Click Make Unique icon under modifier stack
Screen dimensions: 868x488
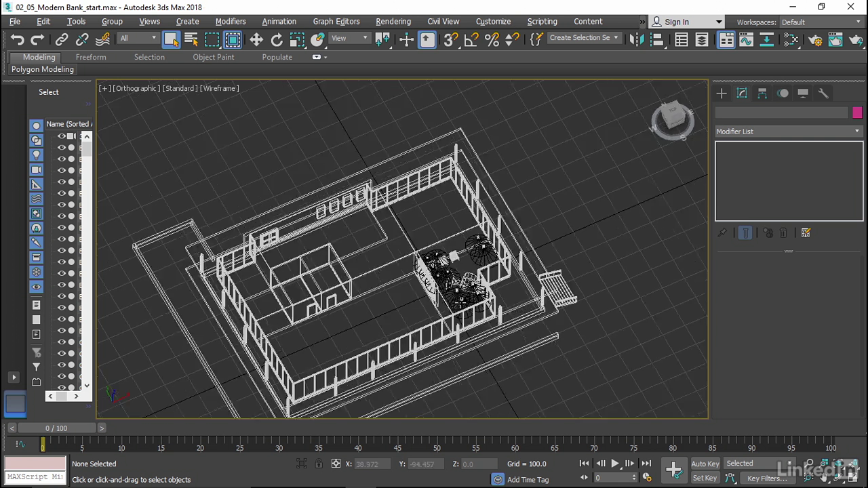[x=768, y=232]
